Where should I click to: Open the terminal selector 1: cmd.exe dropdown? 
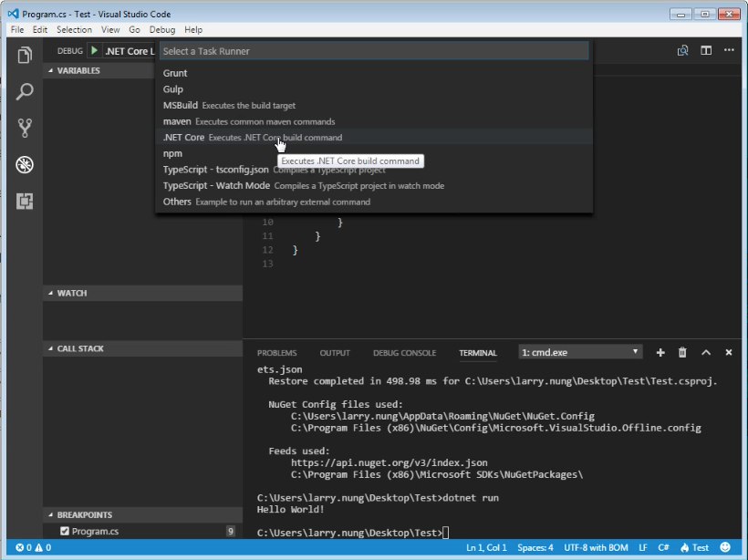click(x=580, y=352)
